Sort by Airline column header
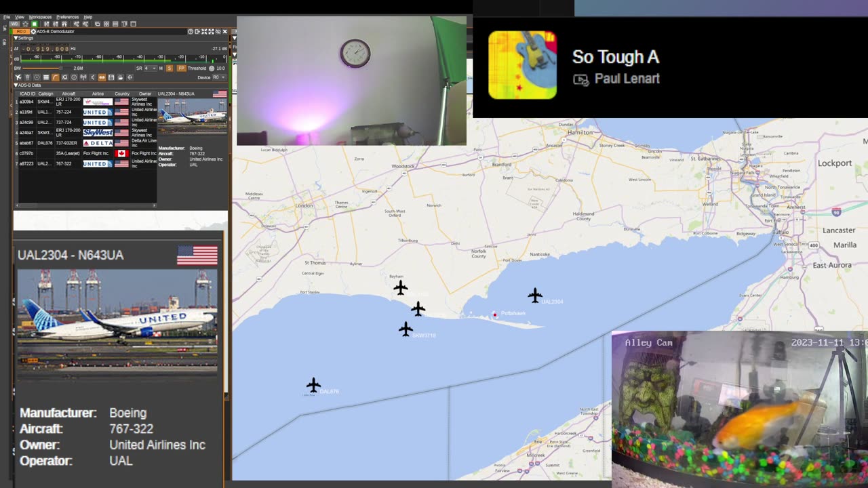 click(x=98, y=94)
